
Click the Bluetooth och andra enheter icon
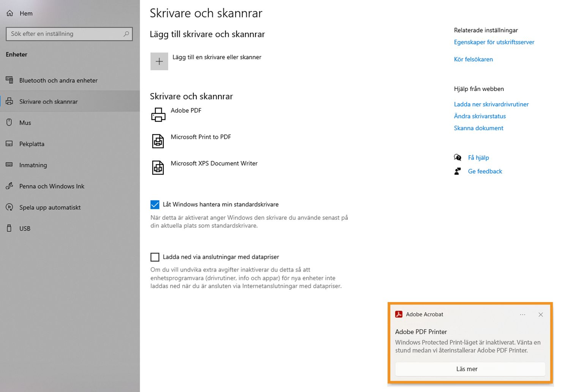[9, 80]
